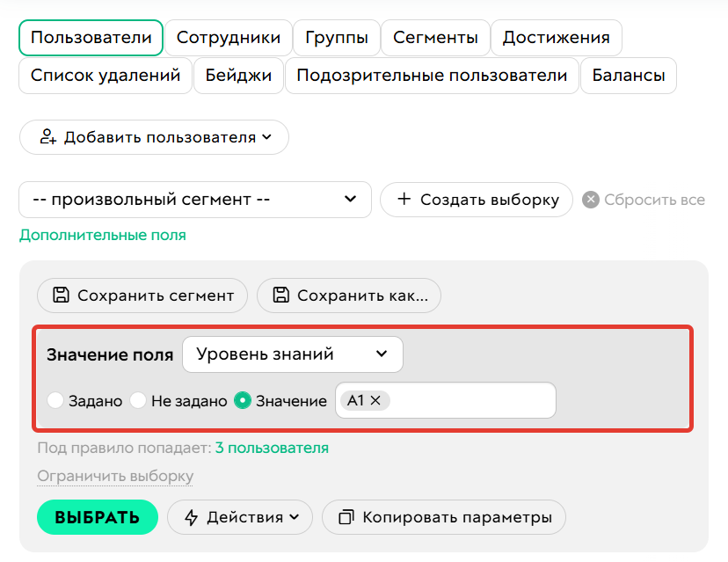Select the Не задано radio button
The width and height of the screenshot is (728, 562).
pos(137,400)
